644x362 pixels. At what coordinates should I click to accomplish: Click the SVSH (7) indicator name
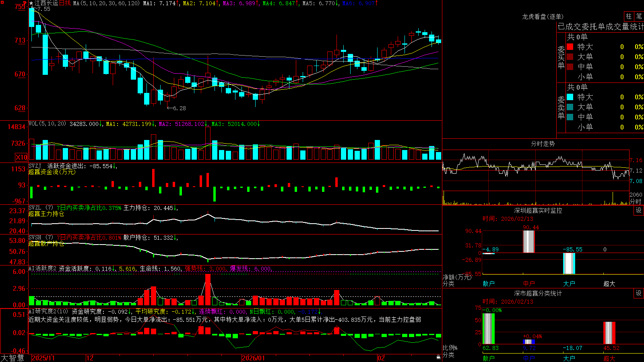[41, 238]
